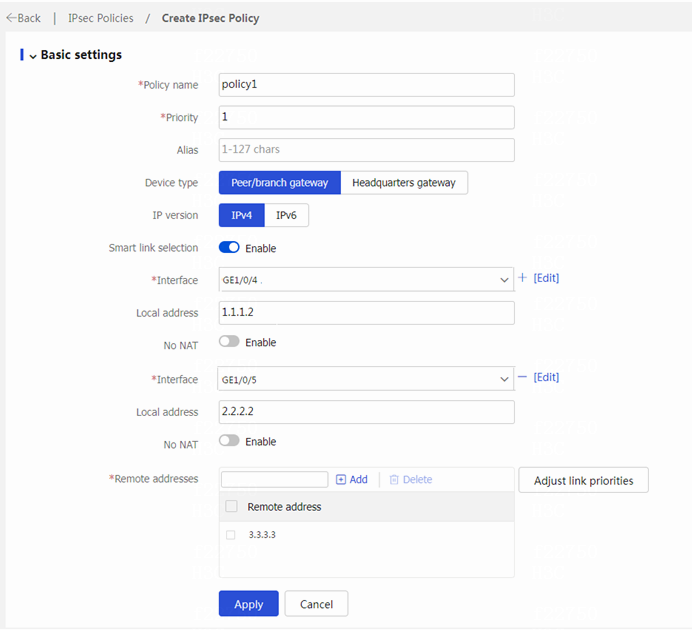Click Local address field containing 1.1.1.2
Image resolution: width=692 pixels, height=630 pixels.
pos(366,313)
